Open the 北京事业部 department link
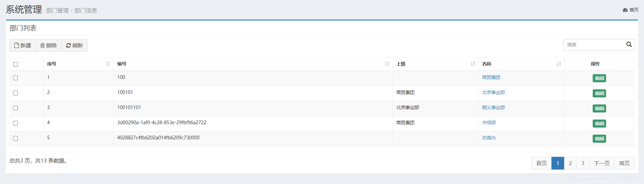This screenshot has height=184, width=644. (x=493, y=92)
